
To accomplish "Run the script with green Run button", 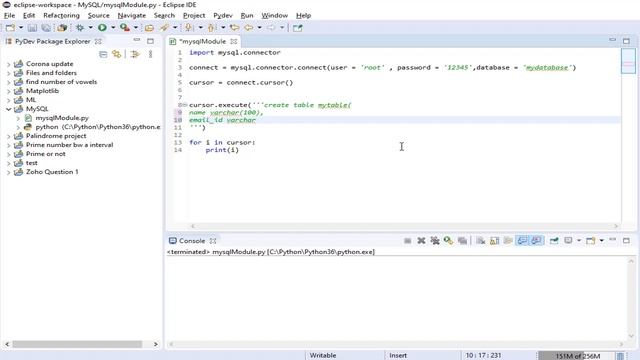I will pos(102,28).
